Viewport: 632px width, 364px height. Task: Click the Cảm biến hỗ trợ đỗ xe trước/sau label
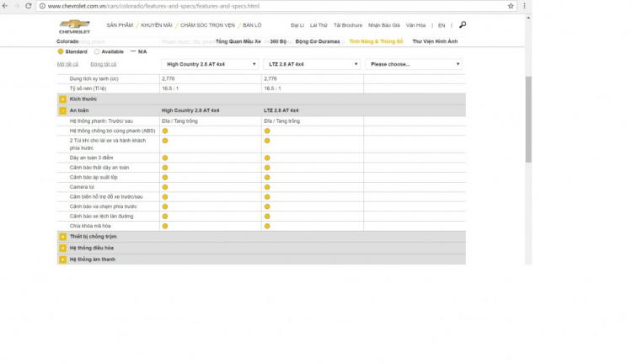tap(106, 196)
